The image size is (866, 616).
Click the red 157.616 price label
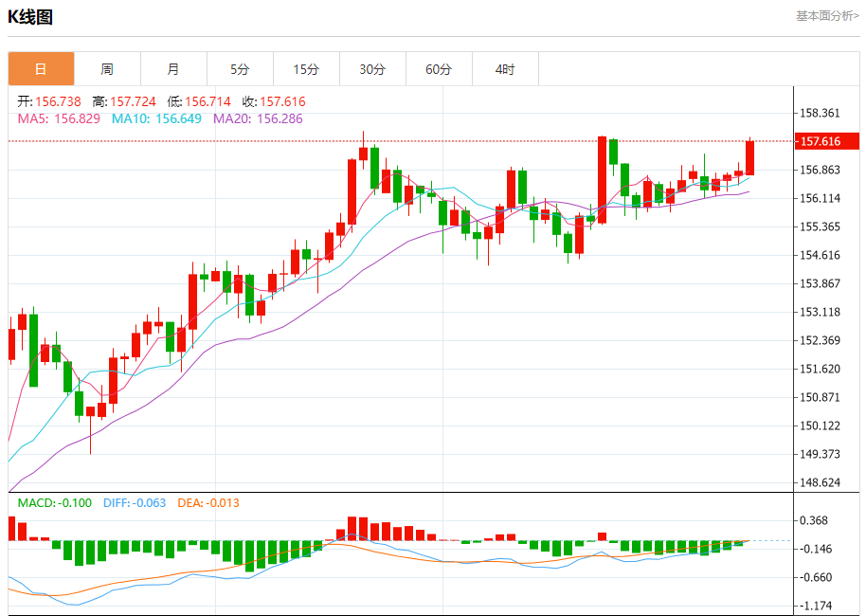[827, 141]
